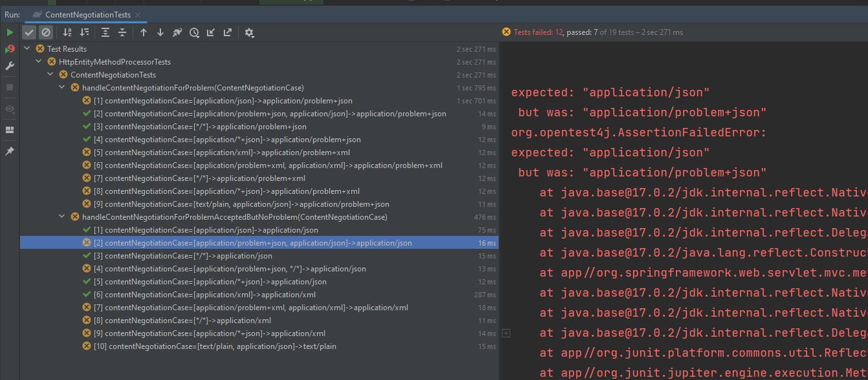868x380 pixels.
Task: Go to next failed test down arrow
Action: coord(160,32)
